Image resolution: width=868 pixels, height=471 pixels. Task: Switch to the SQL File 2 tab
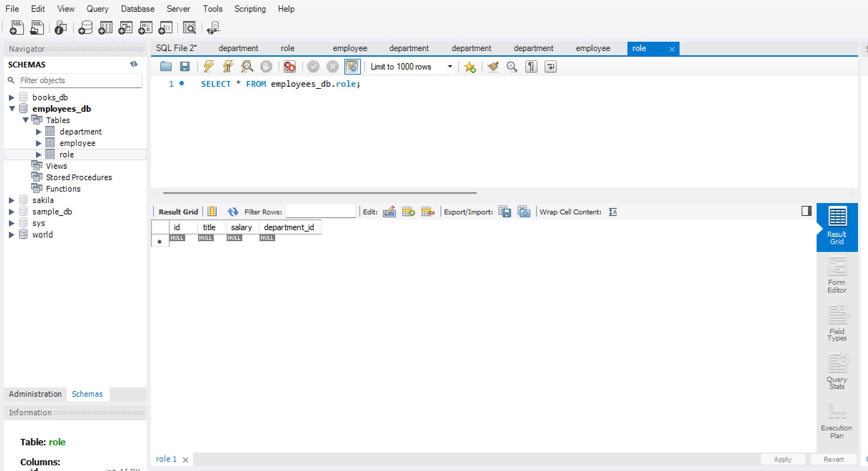click(x=176, y=48)
